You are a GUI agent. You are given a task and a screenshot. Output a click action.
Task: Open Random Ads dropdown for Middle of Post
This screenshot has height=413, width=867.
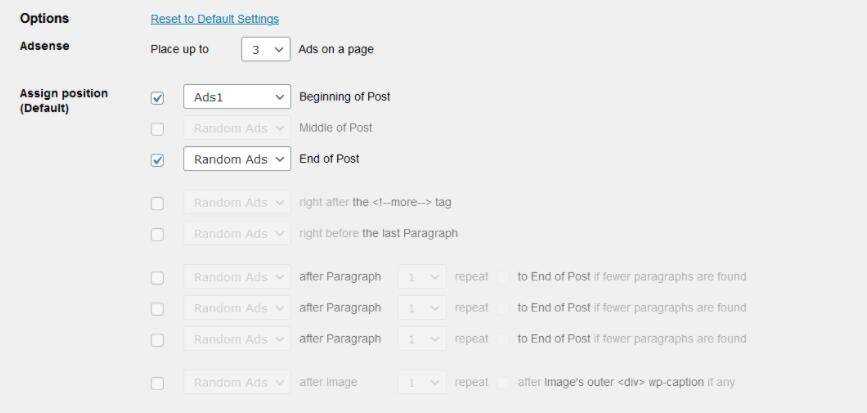click(237, 128)
